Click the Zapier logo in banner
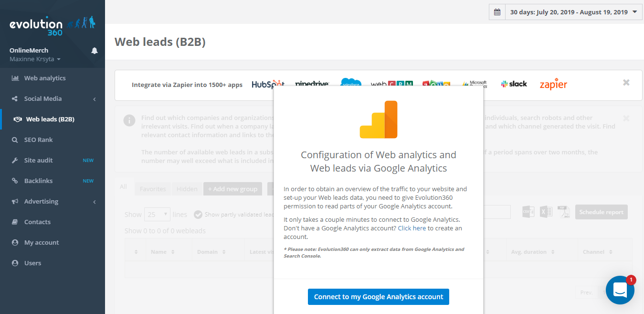Viewport: 644px width, 314px height. (x=553, y=85)
